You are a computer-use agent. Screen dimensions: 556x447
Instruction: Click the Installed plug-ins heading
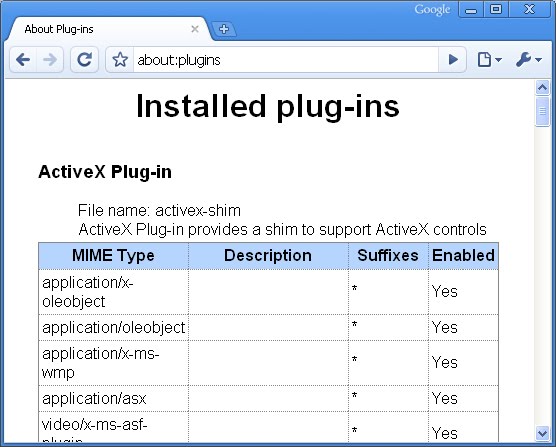(268, 106)
